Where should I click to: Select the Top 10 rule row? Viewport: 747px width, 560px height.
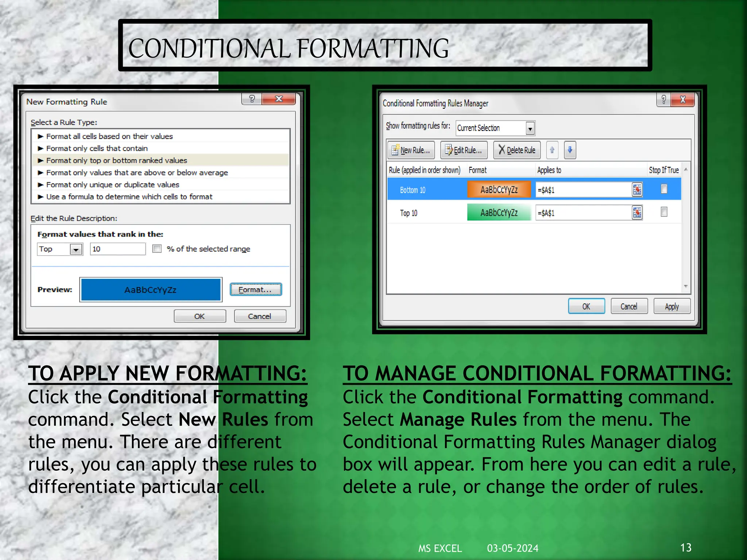click(534, 212)
